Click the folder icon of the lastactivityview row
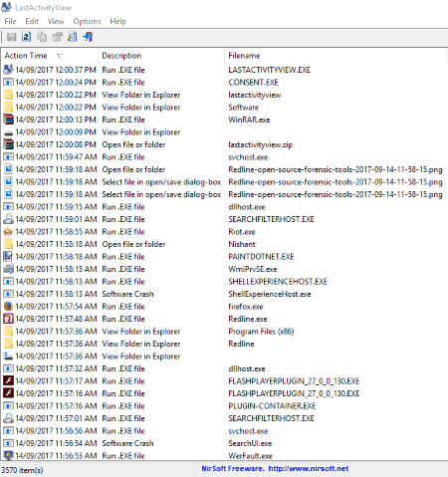The image size is (448, 477). [9, 95]
